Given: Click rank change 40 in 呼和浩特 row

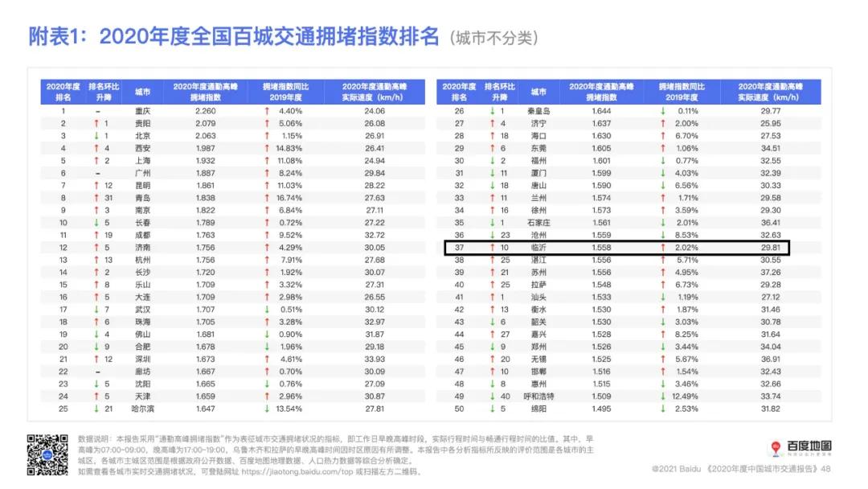Looking at the screenshot, I should tap(505, 397).
